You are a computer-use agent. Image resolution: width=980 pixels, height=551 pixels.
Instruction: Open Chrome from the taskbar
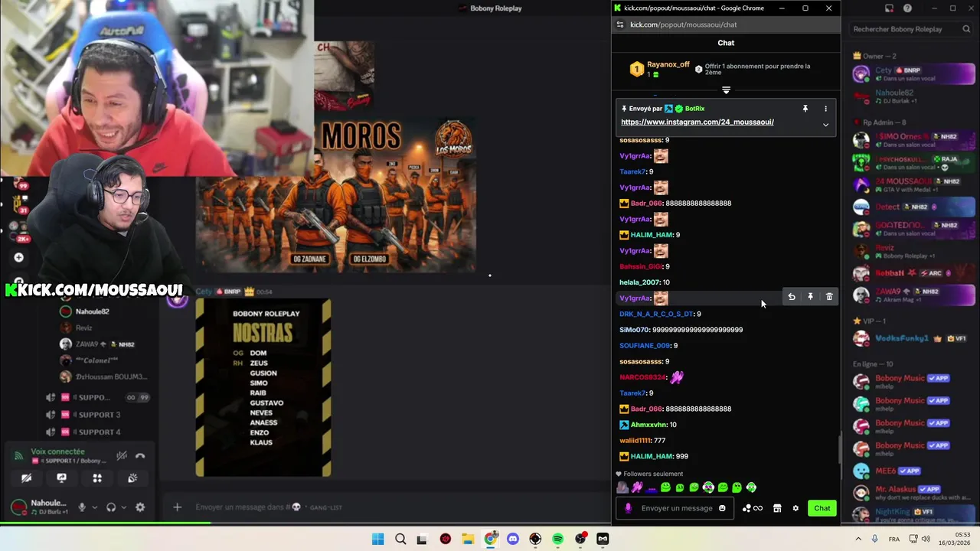click(491, 539)
